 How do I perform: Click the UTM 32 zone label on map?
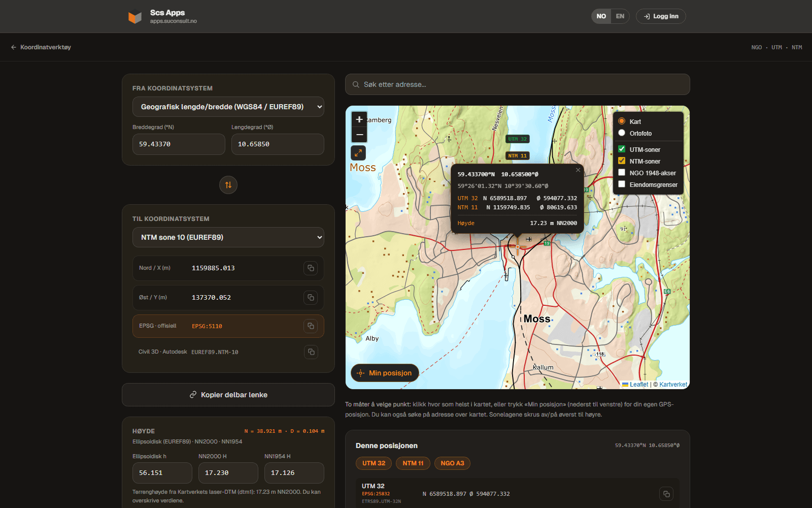[518, 139]
